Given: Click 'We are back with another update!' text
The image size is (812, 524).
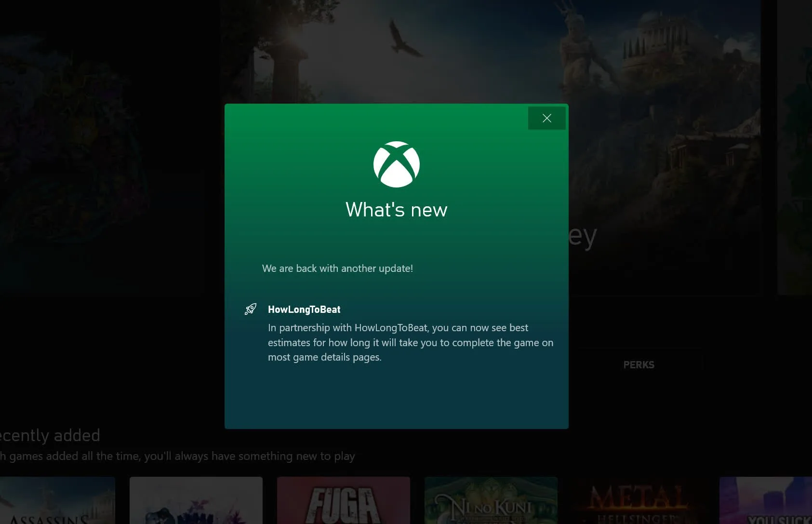Looking at the screenshot, I should pos(337,269).
